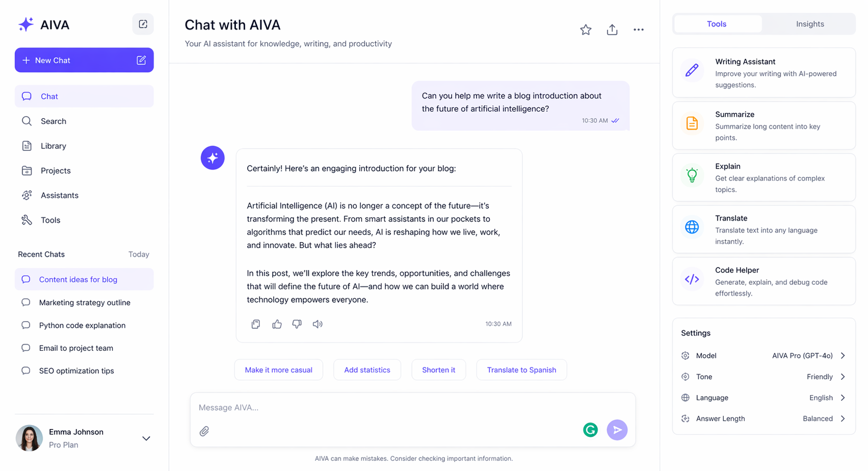868x471 pixels.
Task: Star this conversation as favorite
Action: [586, 29]
